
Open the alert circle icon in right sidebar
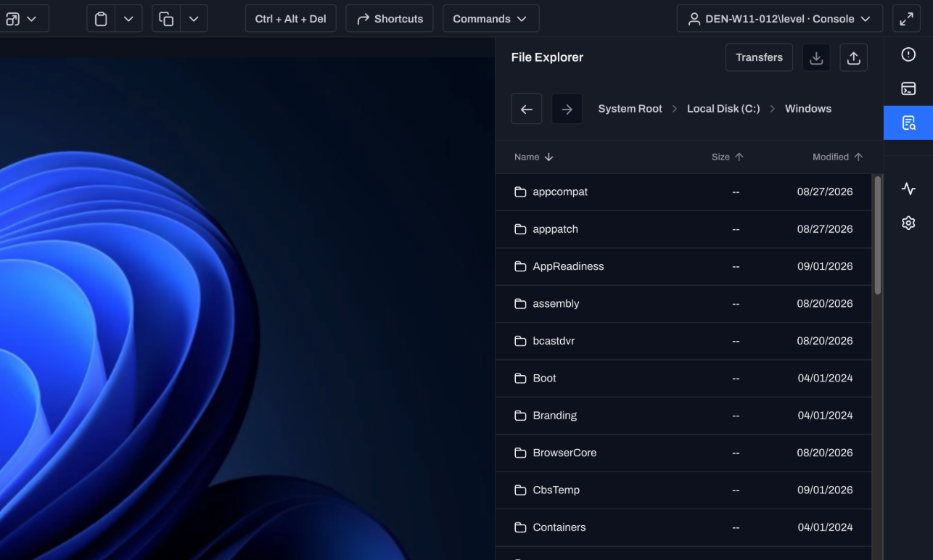pos(908,55)
